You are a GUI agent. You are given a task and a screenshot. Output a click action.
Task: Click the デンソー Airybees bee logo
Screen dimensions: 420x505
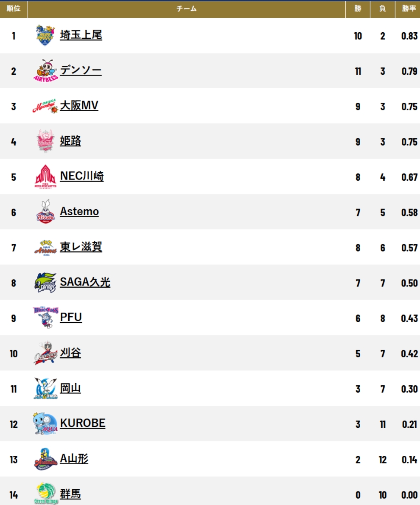pos(45,70)
